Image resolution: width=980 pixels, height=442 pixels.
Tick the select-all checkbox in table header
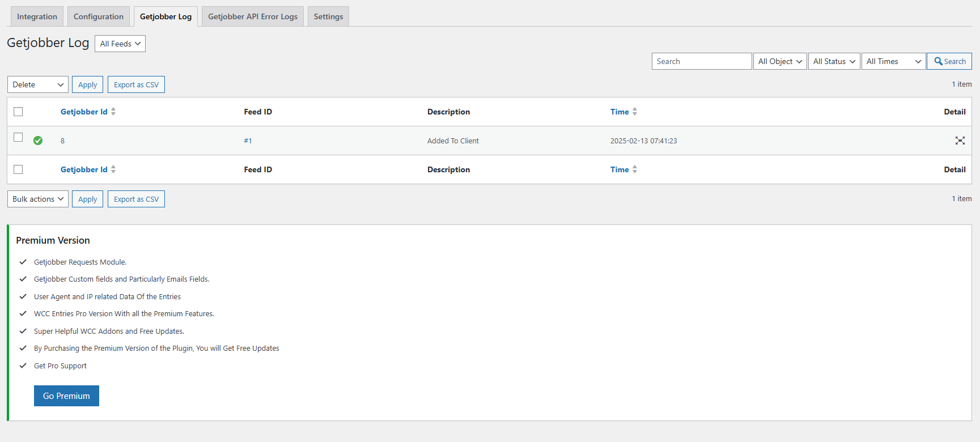click(18, 112)
